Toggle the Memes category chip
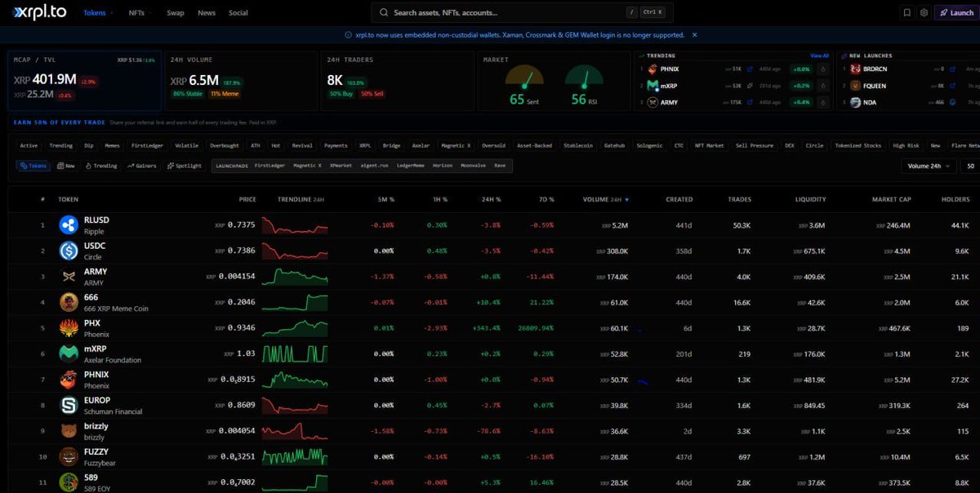The width and height of the screenshot is (980, 493). [x=112, y=145]
